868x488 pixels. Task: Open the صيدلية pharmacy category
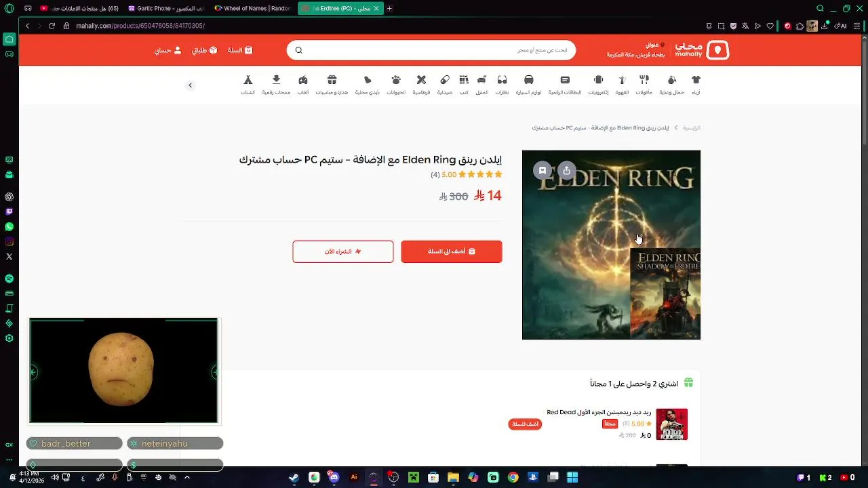click(x=445, y=85)
